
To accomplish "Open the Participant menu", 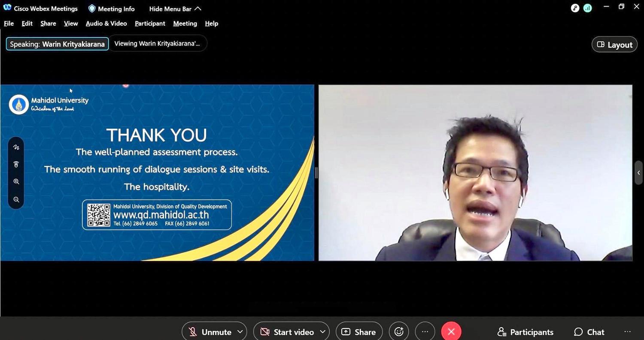I will (150, 24).
